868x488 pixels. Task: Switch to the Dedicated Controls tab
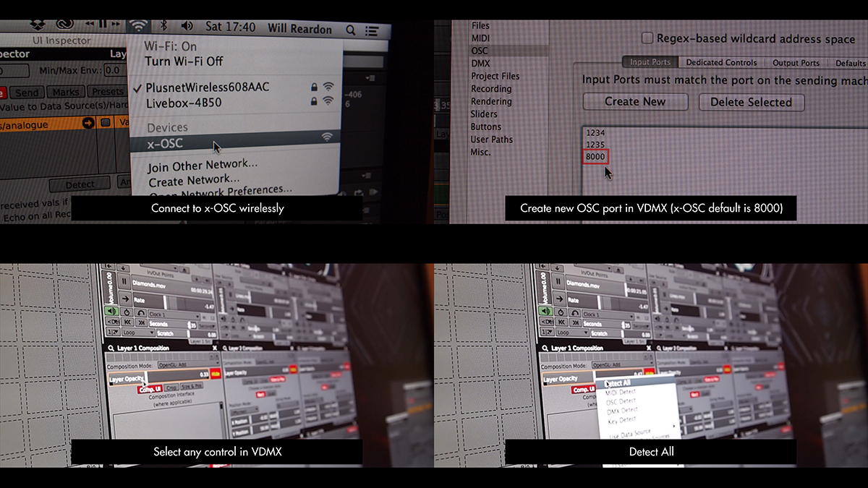click(721, 63)
